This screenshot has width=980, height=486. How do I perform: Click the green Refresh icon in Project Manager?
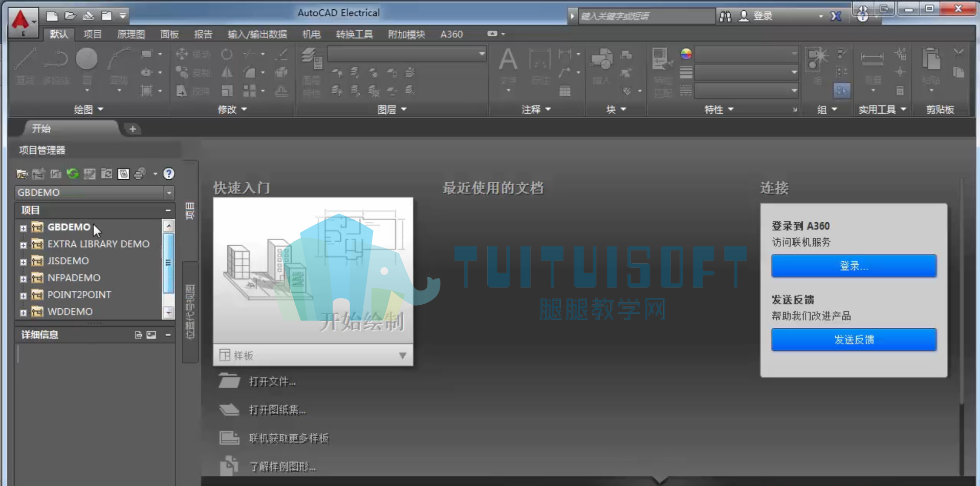click(x=73, y=174)
